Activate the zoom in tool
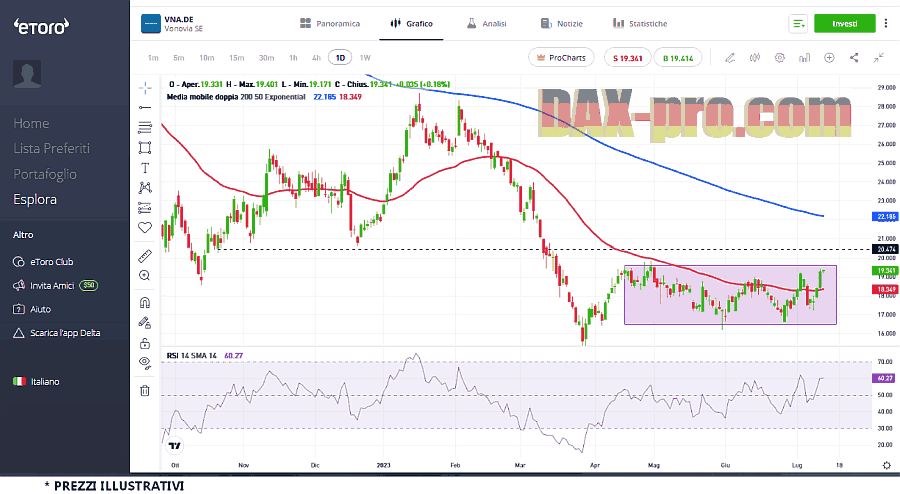The width and height of the screenshot is (900, 494). [145, 276]
